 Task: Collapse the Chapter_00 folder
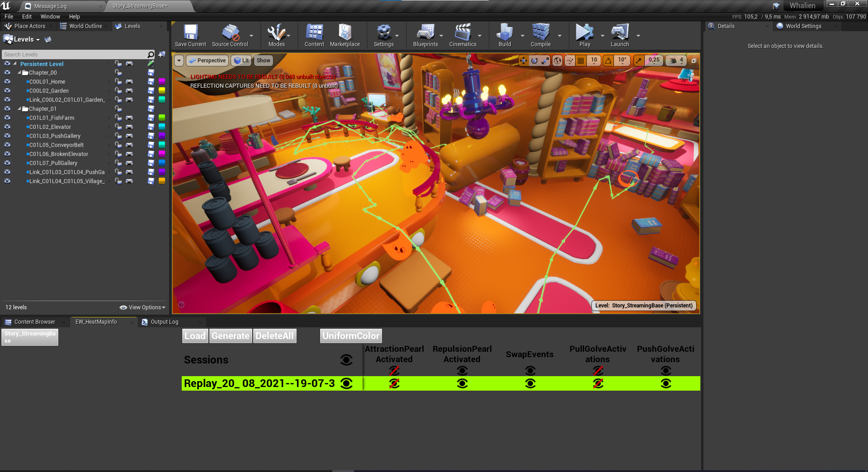coord(19,73)
